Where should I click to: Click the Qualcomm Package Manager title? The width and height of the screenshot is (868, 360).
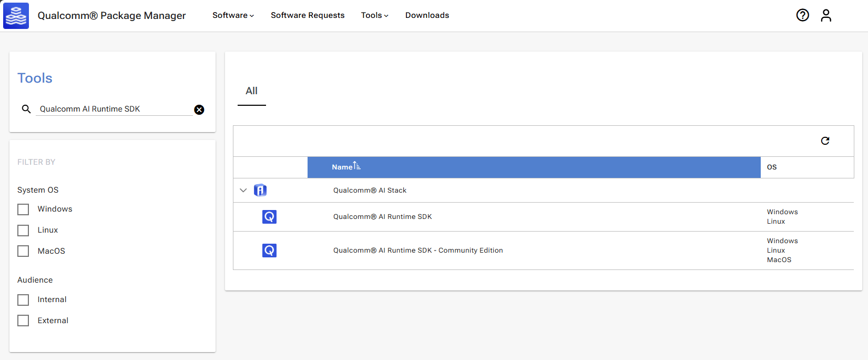point(111,15)
